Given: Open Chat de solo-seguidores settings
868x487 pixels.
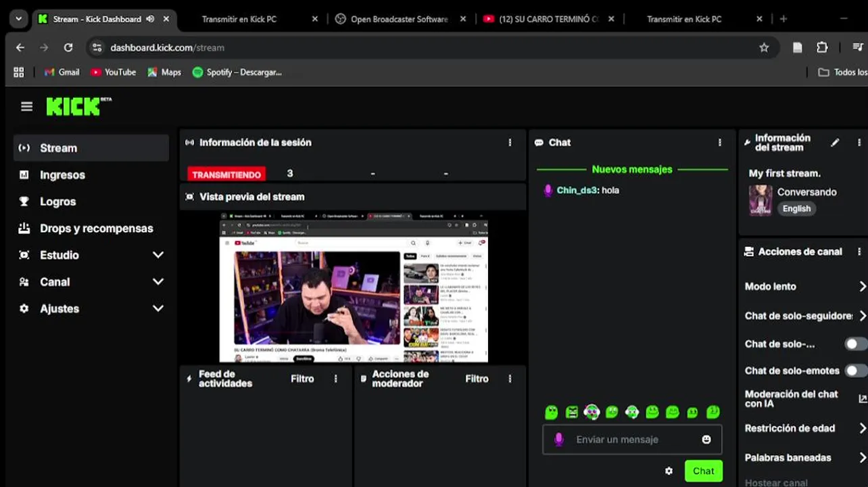Looking at the screenshot, I should click(x=804, y=316).
